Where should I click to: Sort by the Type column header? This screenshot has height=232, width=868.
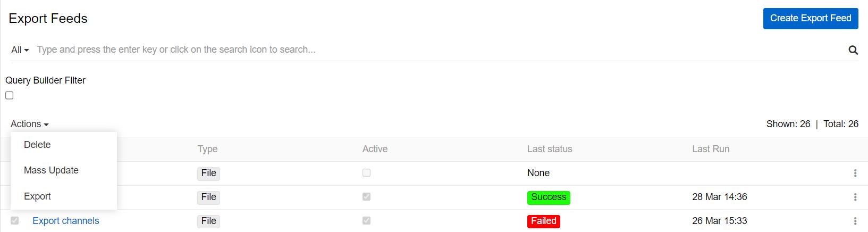[x=207, y=149]
